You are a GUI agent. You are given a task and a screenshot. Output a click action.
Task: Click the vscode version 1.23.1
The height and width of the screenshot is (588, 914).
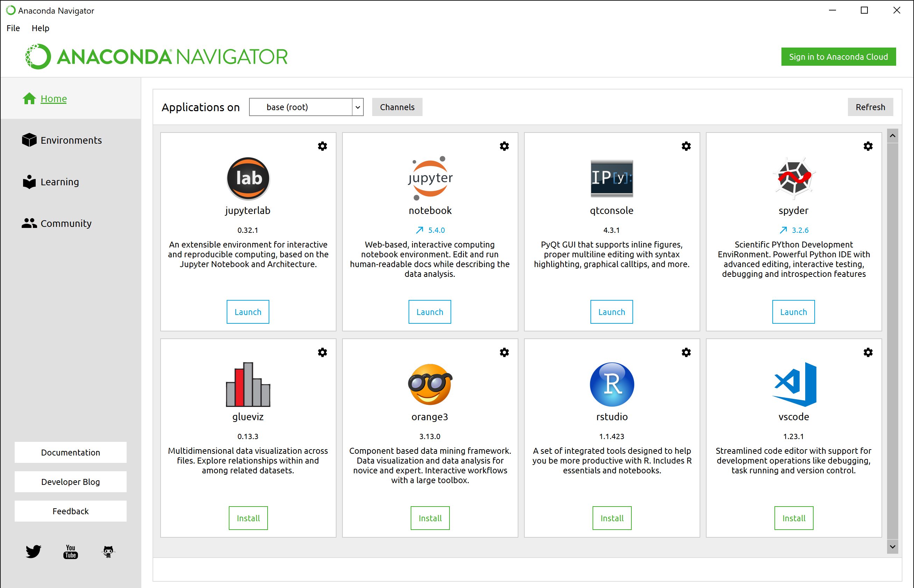point(793,436)
